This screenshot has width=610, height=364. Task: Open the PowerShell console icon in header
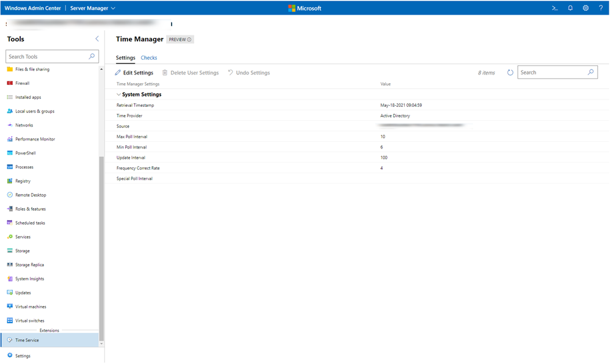pyautogui.click(x=555, y=8)
